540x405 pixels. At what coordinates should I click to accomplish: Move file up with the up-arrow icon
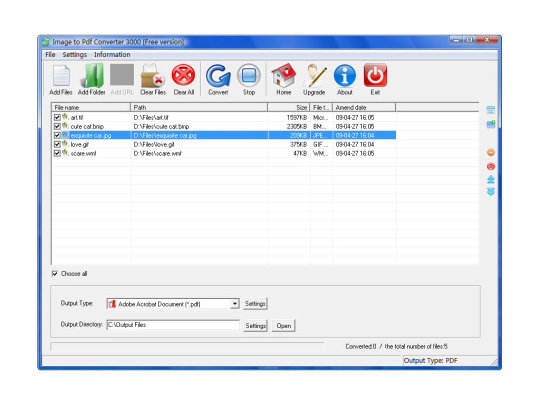491,179
